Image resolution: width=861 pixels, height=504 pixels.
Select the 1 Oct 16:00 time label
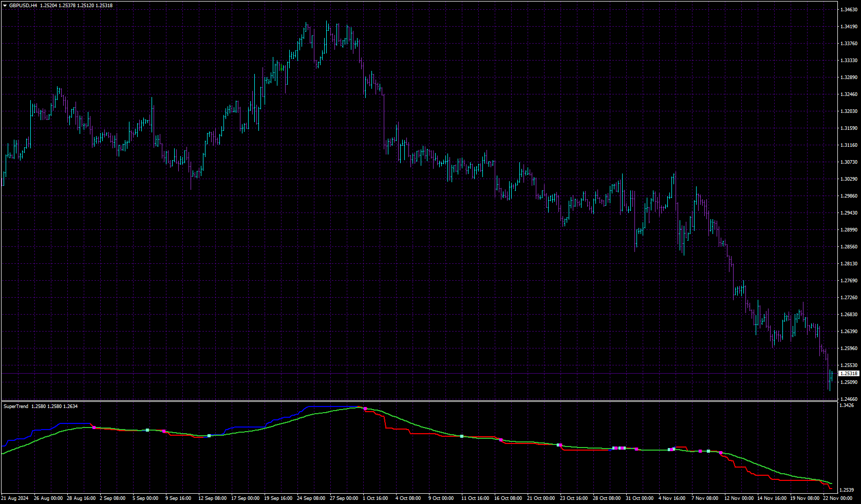[376, 498]
